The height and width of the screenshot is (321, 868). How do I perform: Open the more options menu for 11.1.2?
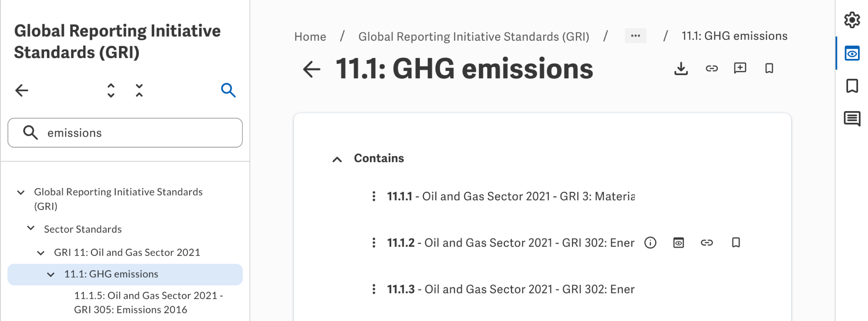[x=374, y=243]
